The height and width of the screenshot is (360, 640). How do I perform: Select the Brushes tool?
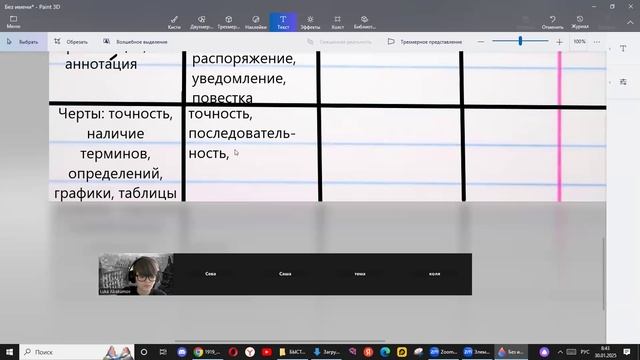click(x=174, y=22)
